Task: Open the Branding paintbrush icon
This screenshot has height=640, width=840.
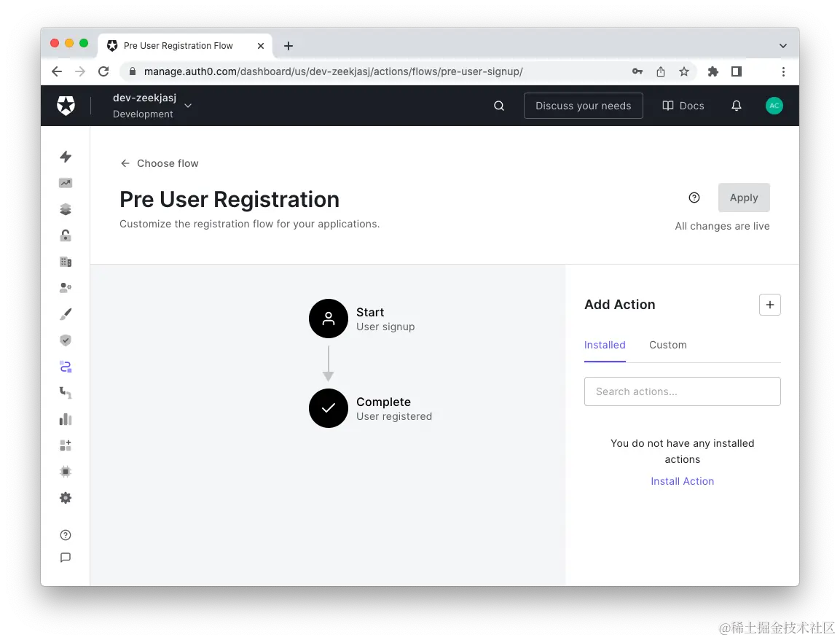Action: (x=66, y=313)
